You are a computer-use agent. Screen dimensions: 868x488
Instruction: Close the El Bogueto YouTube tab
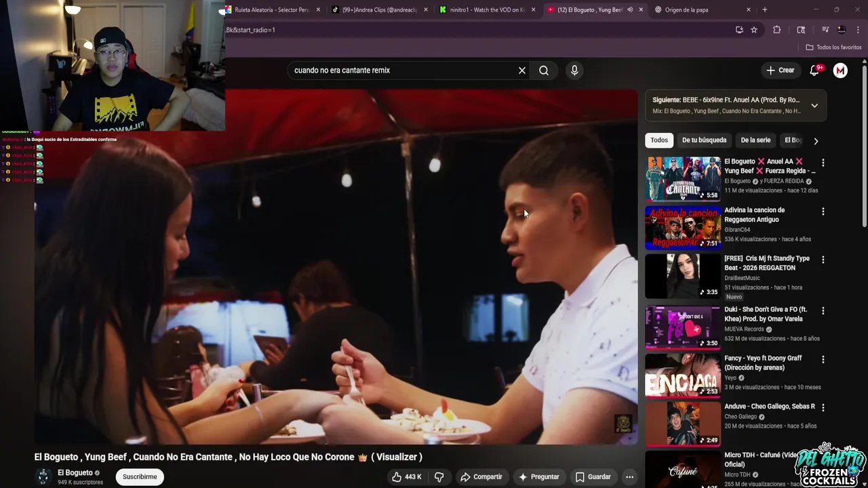click(x=641, y=9)
